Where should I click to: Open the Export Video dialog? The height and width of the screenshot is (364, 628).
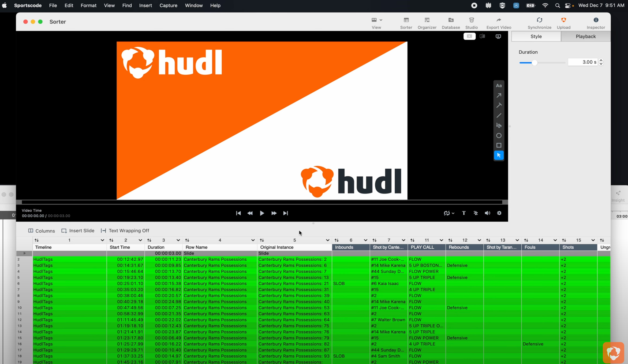click(498, 23)
